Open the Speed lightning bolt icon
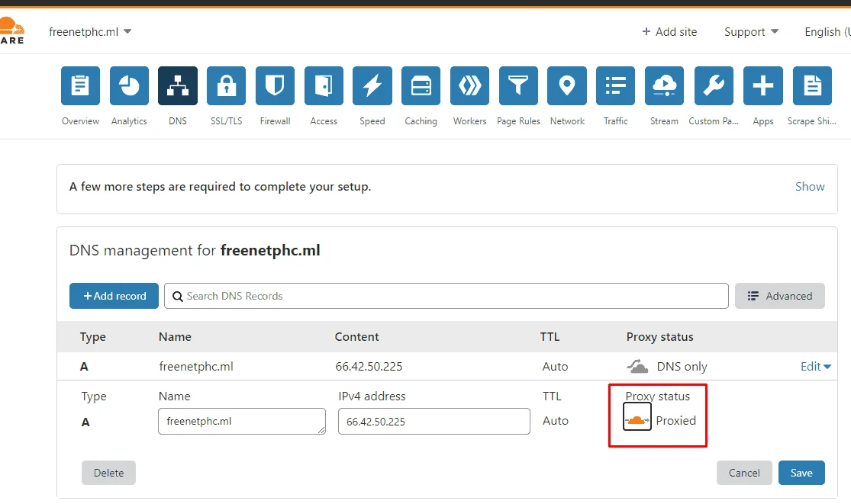851x504 pixels. [x=372, y=85]
